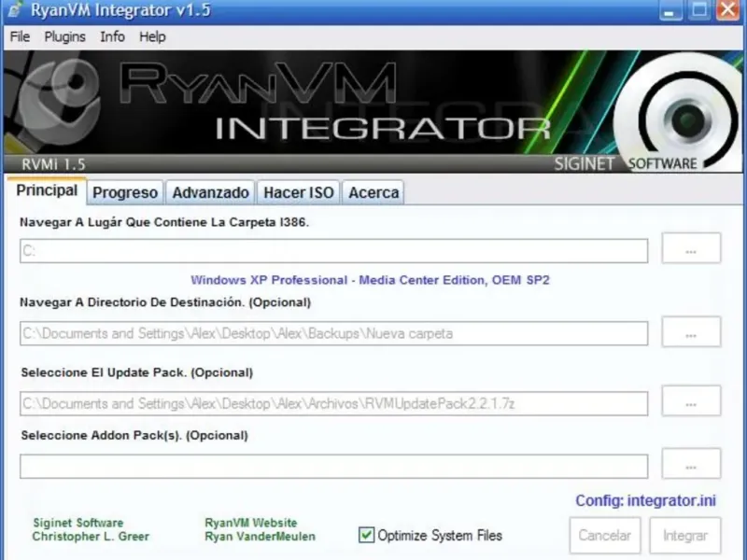Image resolution: width=747 pixels, height=560 pixels.
Task: Browse for the Update Pack file
Action: pyautogui.click(x=691, y=401)
